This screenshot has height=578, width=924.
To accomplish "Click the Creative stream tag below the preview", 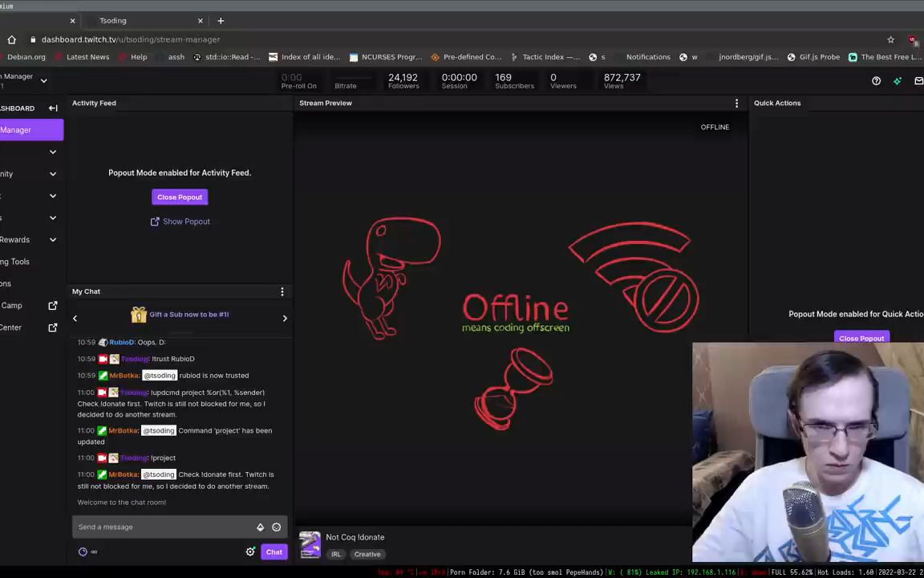I will pyautogui.click(x=367, y=554).
